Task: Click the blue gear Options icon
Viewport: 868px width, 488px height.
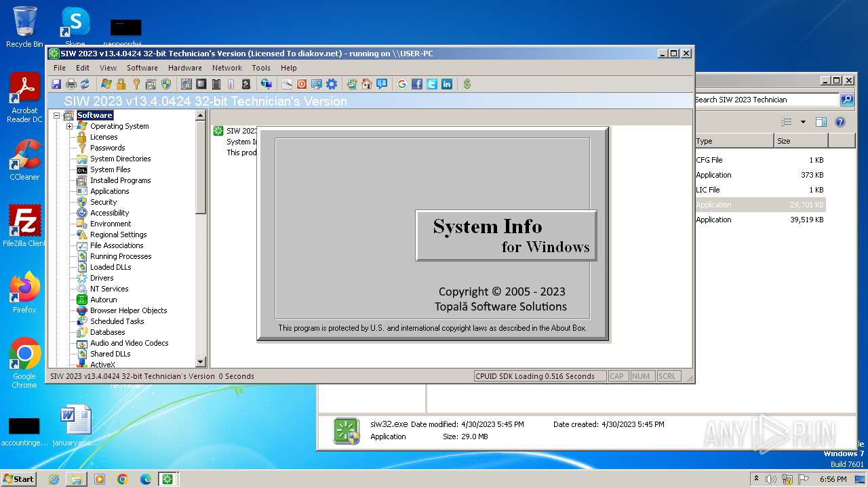Action: click(332, 84)
